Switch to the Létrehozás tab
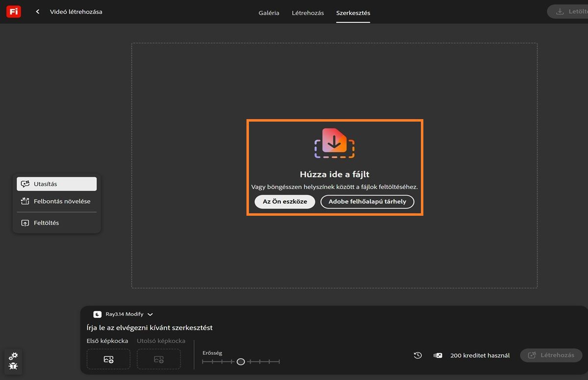The image size is (588, 380). [308, 13]
